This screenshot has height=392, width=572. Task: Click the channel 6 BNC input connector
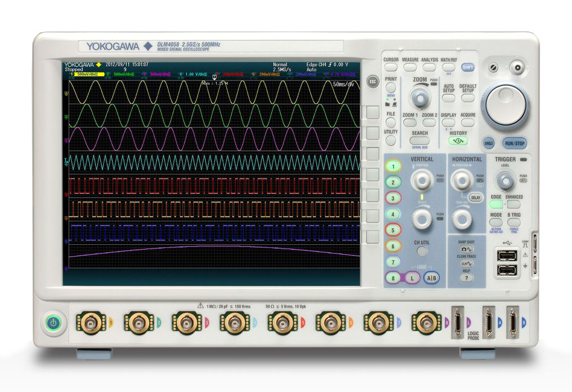pos(330,323)
